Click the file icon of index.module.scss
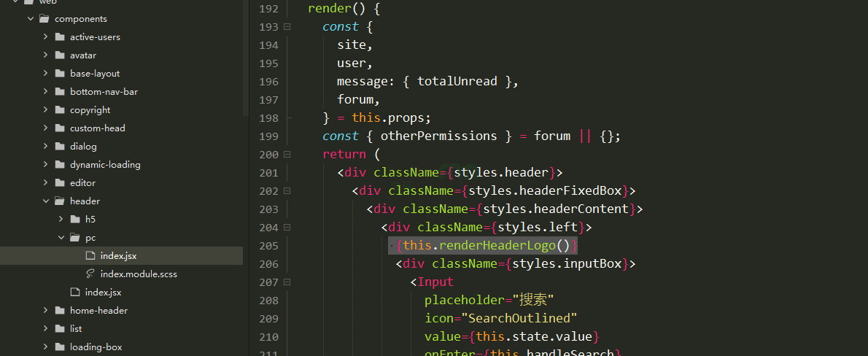Viewport: 868px width, 356px height. tap(90, 274)
